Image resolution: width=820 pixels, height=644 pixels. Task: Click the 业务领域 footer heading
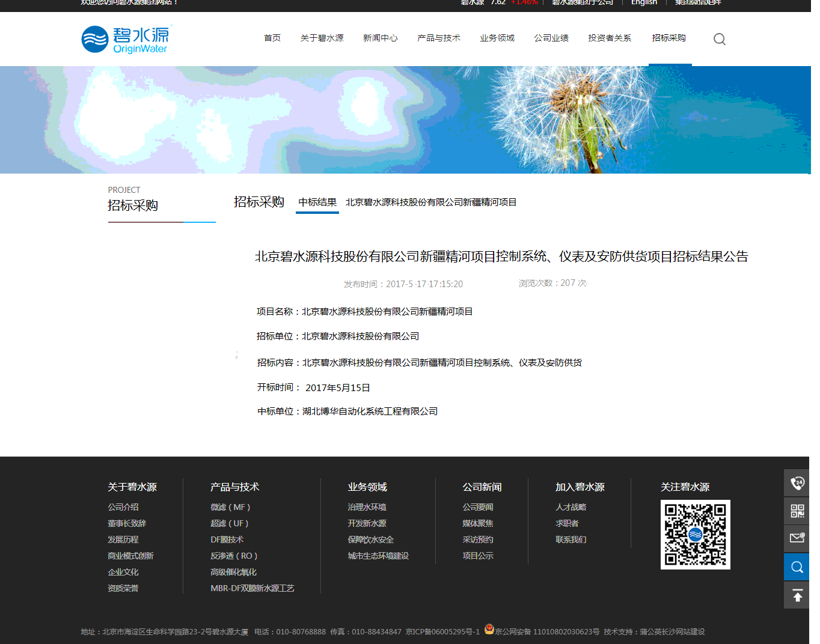367,487
